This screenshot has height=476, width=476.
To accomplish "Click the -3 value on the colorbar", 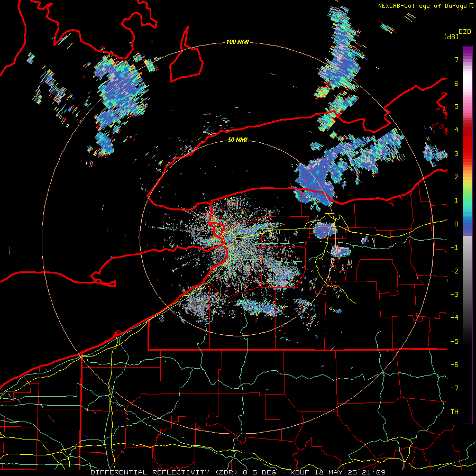I will [454, 295].
